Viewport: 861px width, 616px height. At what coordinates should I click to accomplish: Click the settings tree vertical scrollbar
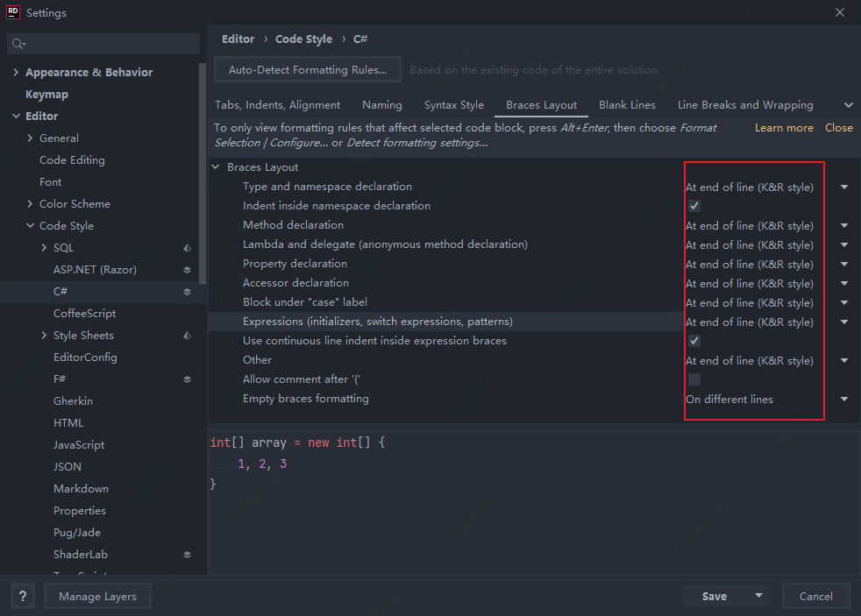click(x=202, y=173)
